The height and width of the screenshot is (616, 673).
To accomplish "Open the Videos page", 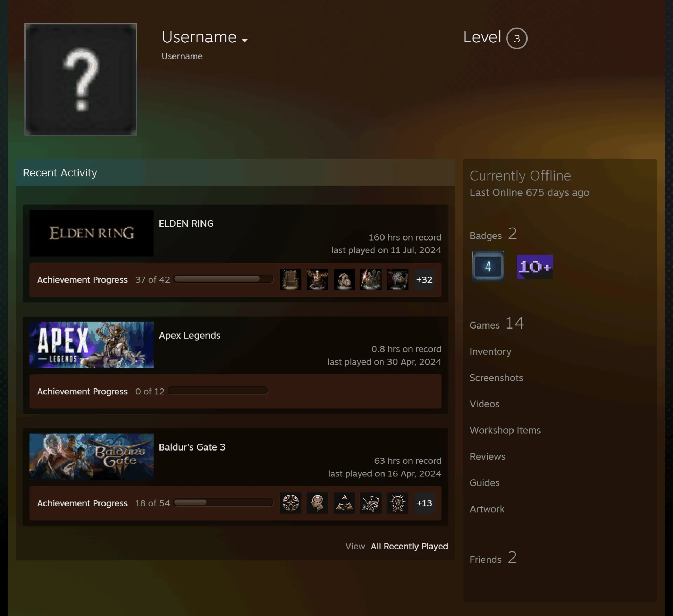I will point(484,404).
